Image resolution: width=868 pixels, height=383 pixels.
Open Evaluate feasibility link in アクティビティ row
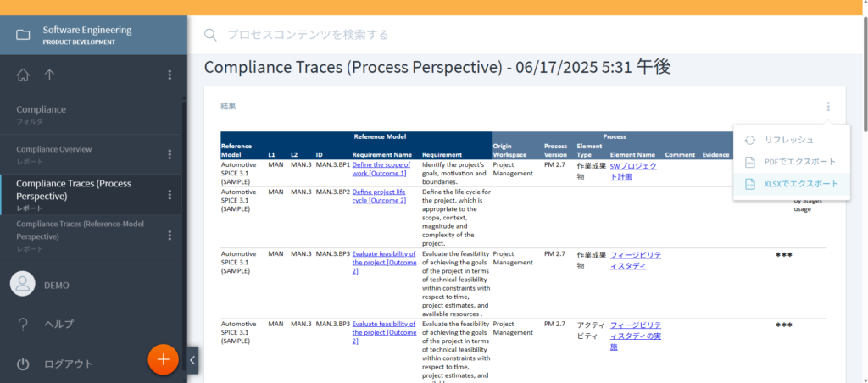[384, 332]
